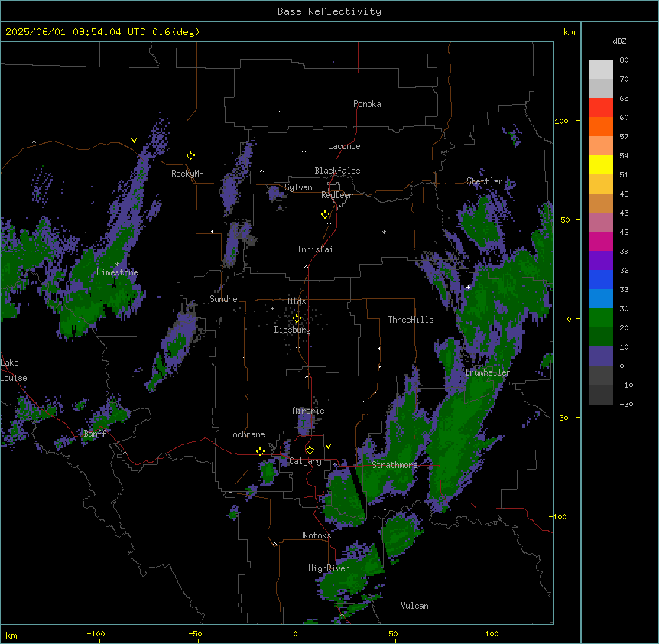Pick the magenta 39-42 dBZ legend swatch

click(601, 241)
